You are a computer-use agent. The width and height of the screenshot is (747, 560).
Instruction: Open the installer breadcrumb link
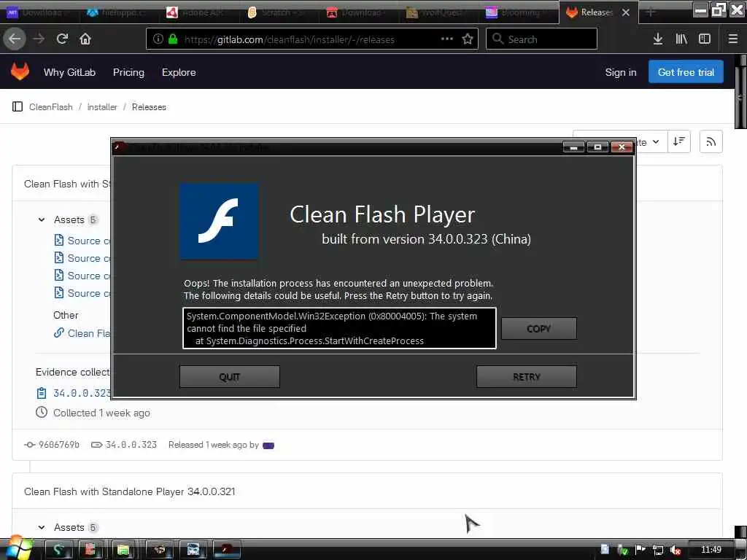(102, 106)
